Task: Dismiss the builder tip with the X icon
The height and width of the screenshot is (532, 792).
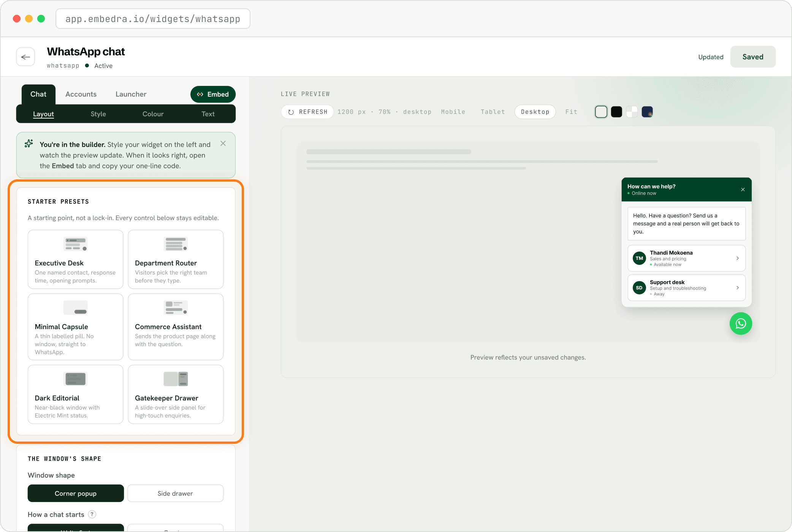Action: [x=223, y=143]
